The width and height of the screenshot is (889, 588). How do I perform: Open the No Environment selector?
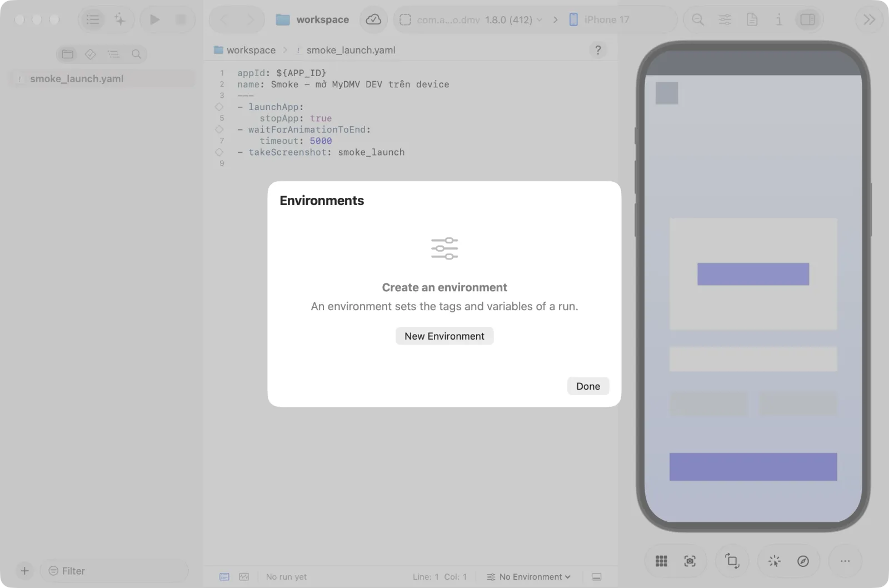(x=528, y=577)
